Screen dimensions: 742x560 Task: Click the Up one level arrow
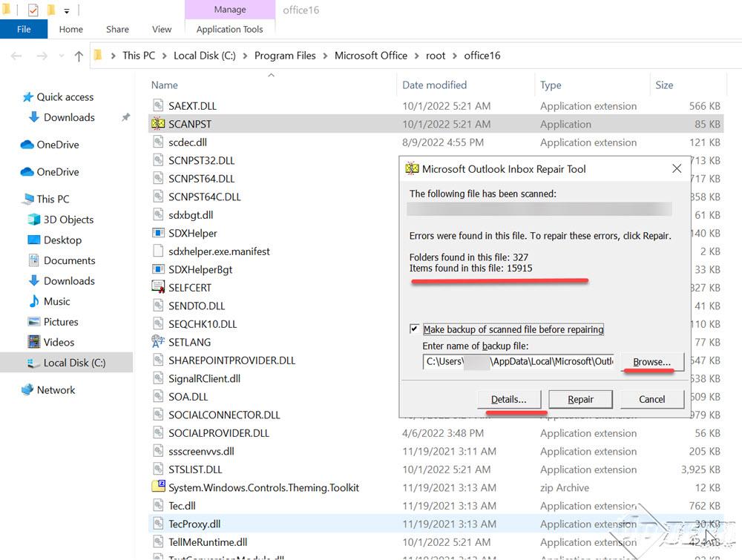click(79, 56)
